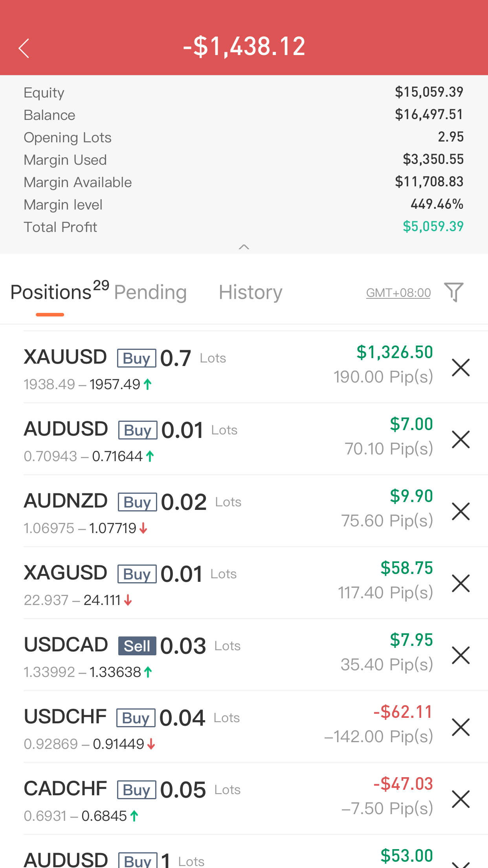
Task: Close the AUDUSD 0.01 lots position
Action: [x=460, y=440]
